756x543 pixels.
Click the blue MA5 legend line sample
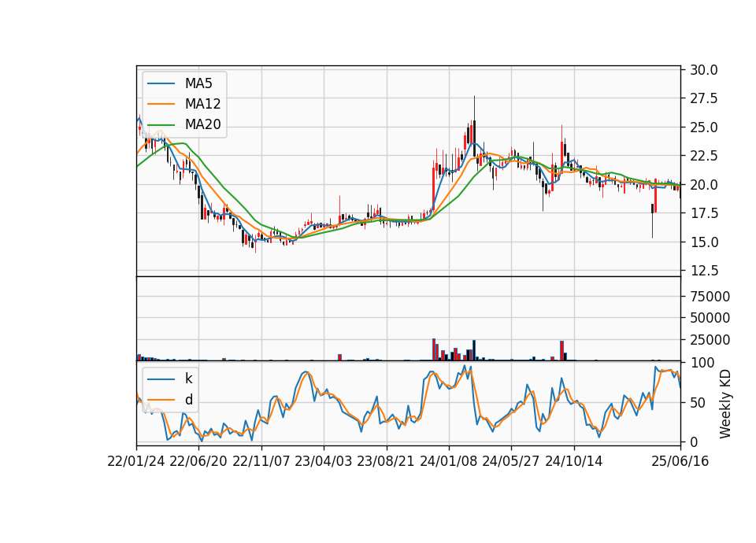click(x=161, y=84)
